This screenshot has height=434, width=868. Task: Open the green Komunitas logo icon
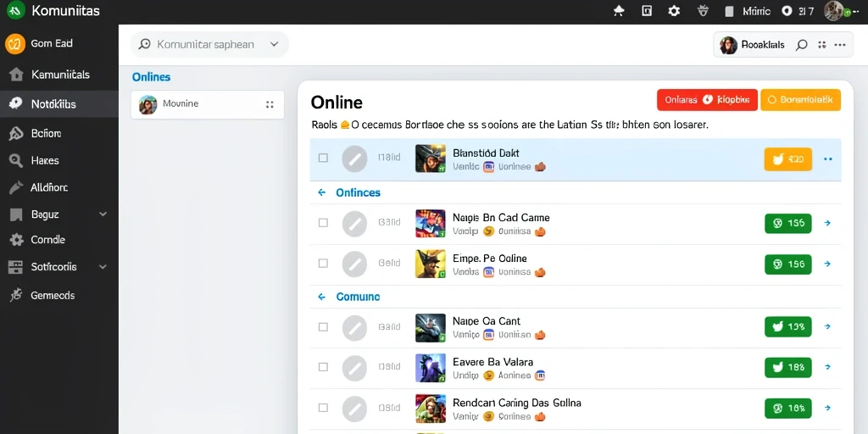tap(15, 10)
